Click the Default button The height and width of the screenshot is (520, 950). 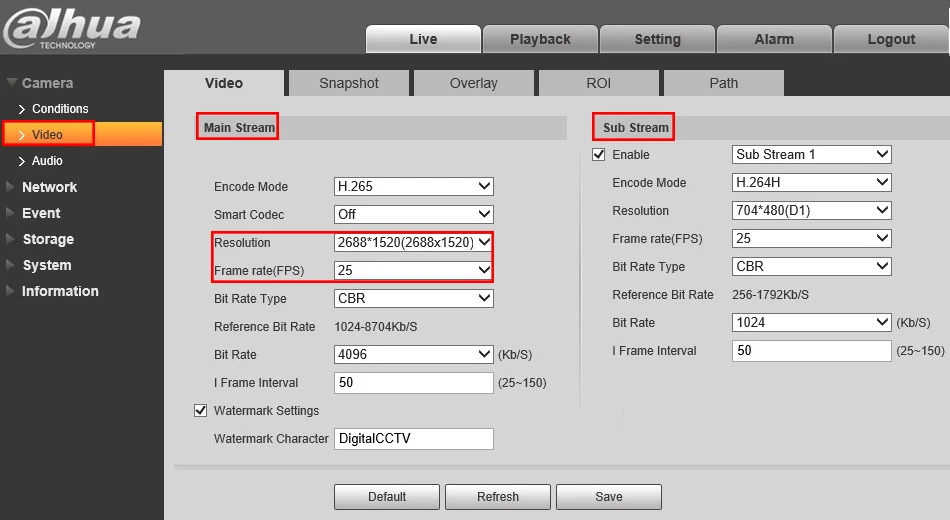(x=387, y=496)
